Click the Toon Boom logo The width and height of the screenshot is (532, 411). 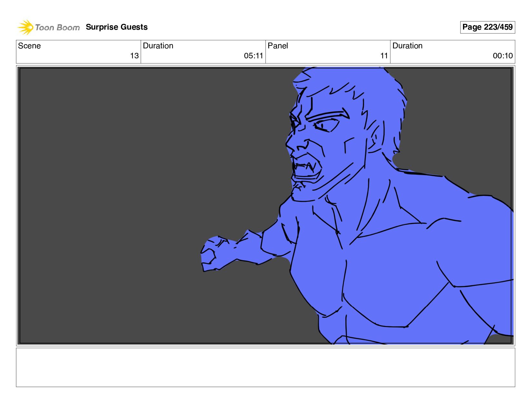(x=48, y=27)
